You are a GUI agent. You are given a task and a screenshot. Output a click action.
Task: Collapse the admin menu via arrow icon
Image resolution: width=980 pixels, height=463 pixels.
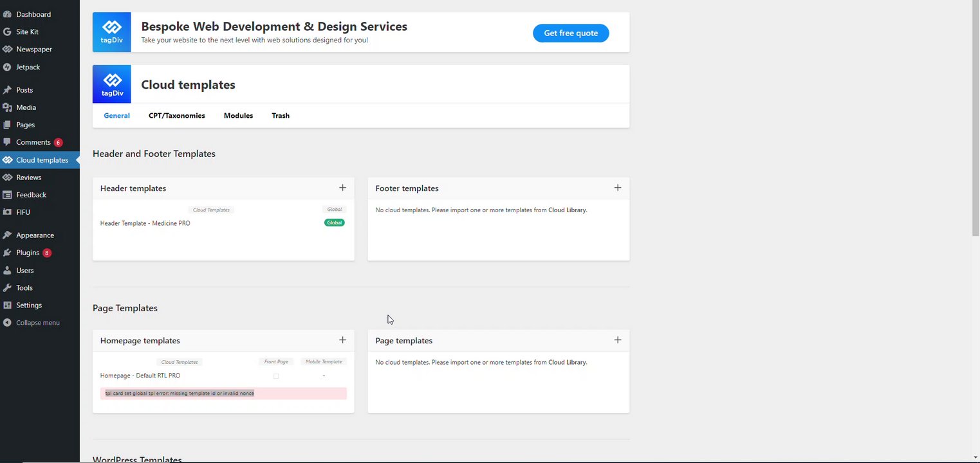pyautogui.click(x=7, y=323)
